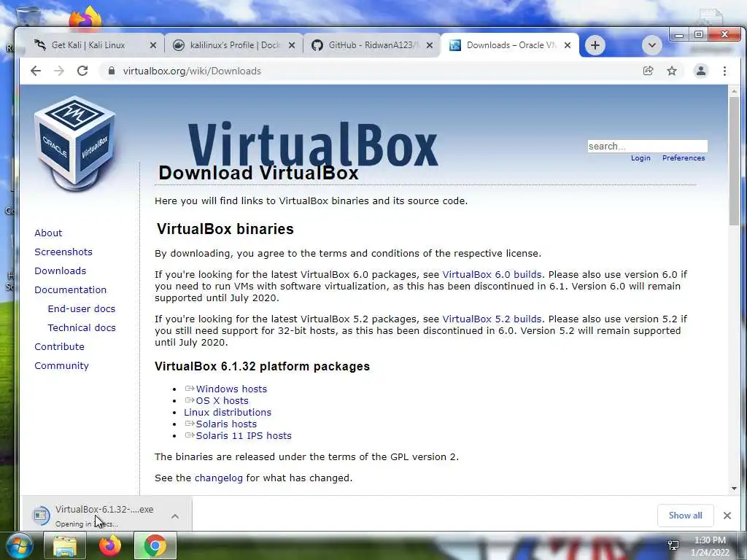Image resolution: width=747 pixels, height=560 pixels.
Task: Click the vertical scrollbar thumb
Action: [734, 161]
